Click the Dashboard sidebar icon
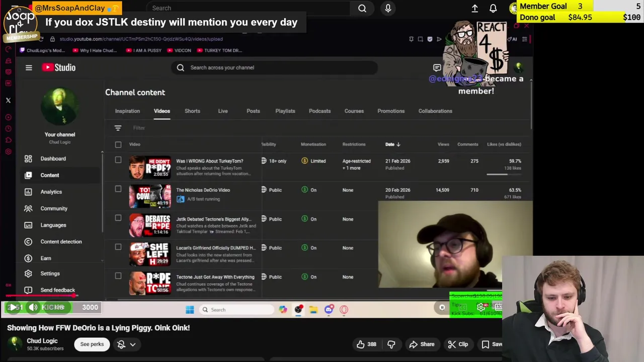The width and height of the screenshot is (644, 362). [x=28, y=158]
